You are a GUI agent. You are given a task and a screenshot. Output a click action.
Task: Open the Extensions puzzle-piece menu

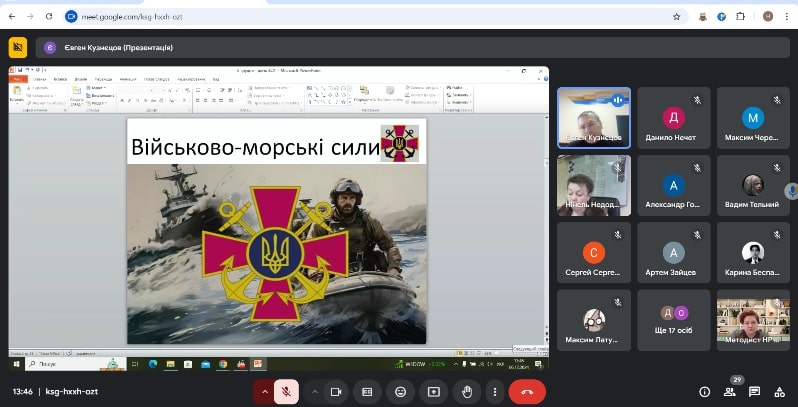tap(740, 16)
